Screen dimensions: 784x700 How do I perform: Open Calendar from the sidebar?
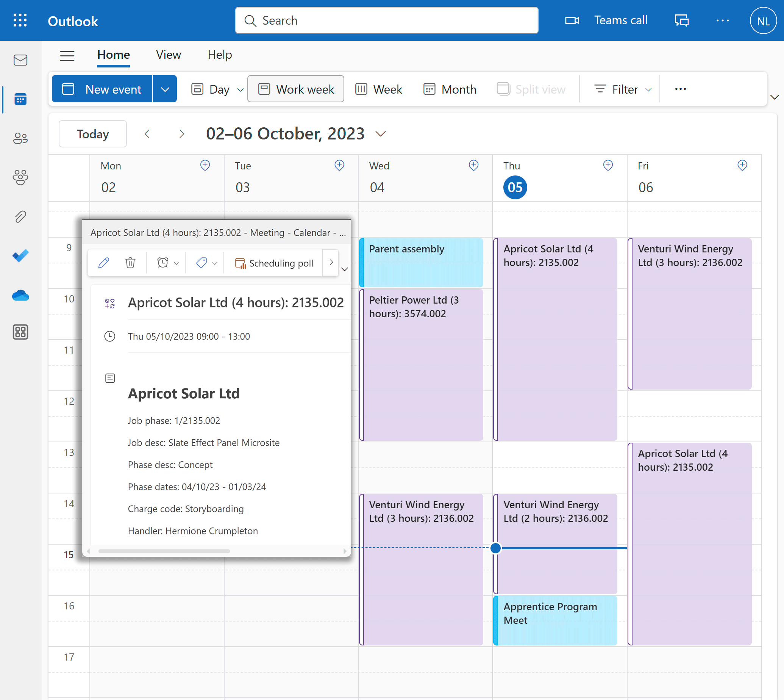[x=20, y=100]
